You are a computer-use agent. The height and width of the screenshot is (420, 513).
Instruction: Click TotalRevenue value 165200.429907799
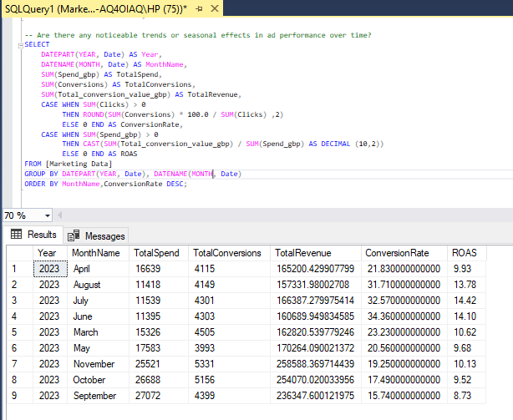click(316, 269)
